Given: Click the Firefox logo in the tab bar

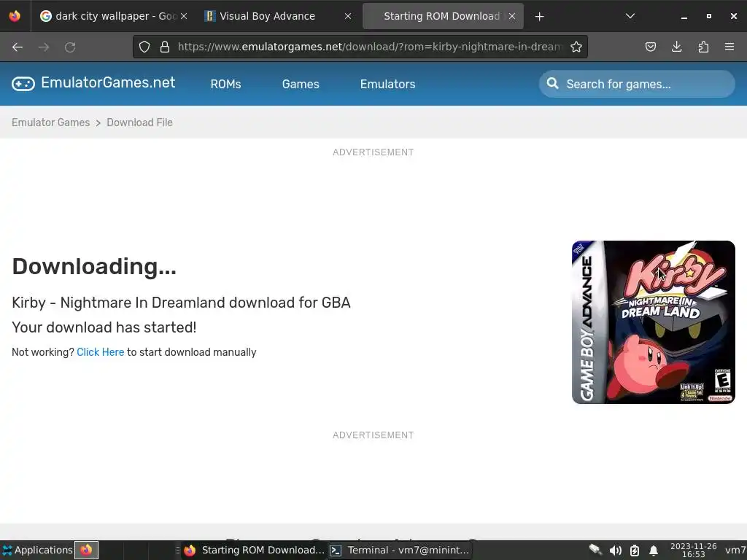Looking at the screenshot, I should [15, 16].
